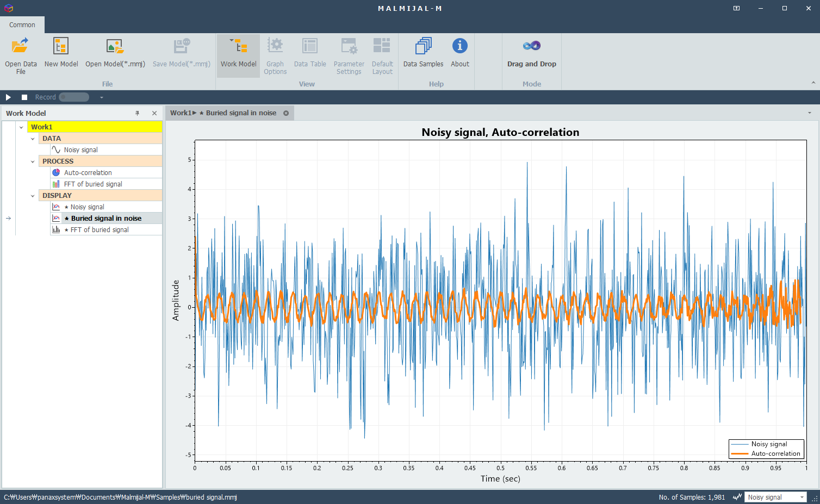The width and height of the screenshot is (820, 504).
Task: Collapse the Work1 tree node
Action: 21,127
